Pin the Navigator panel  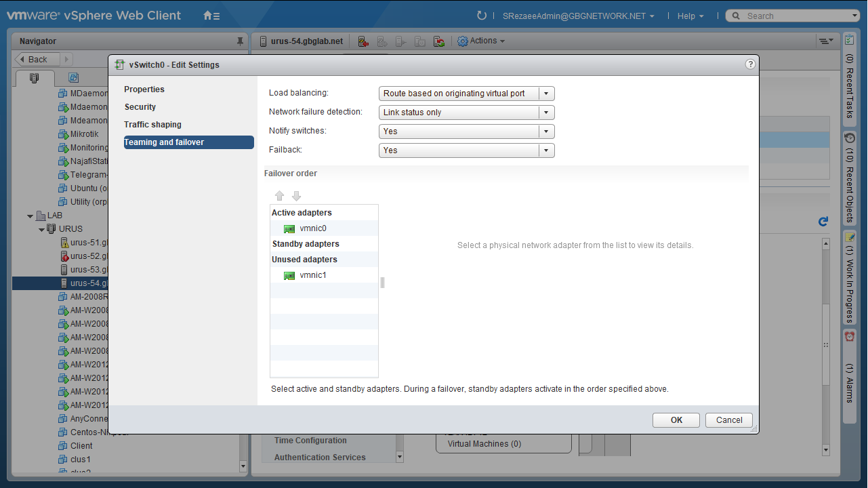point(240,41)
